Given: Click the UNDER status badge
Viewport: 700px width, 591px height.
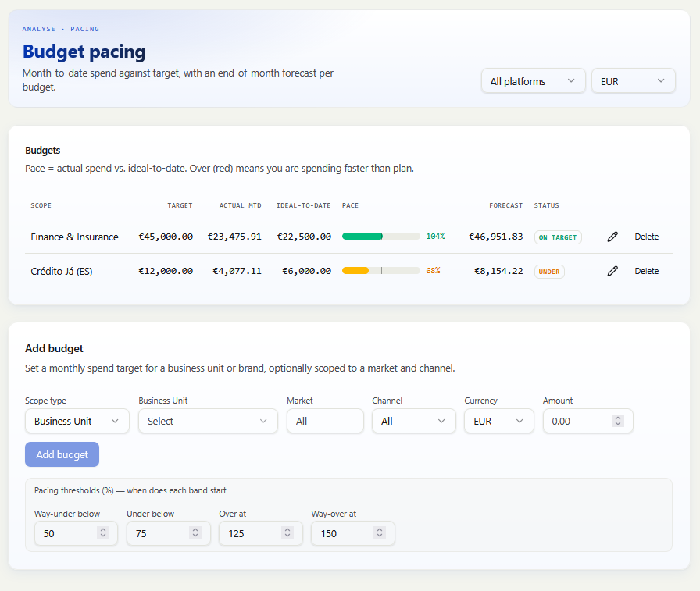Looking at the screenshot, I should click(549, 272).
